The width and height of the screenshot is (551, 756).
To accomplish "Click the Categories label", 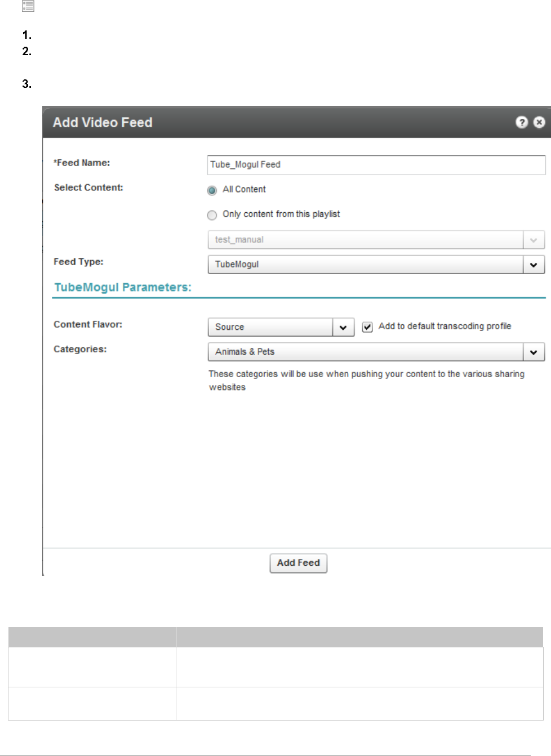I will (80, 349).
